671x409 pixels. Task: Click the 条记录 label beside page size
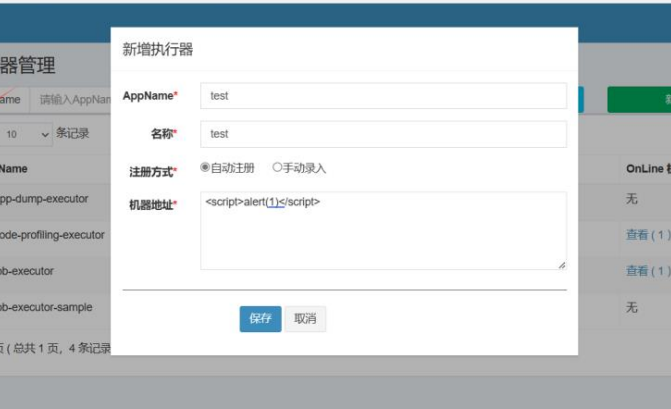[72, 133]
